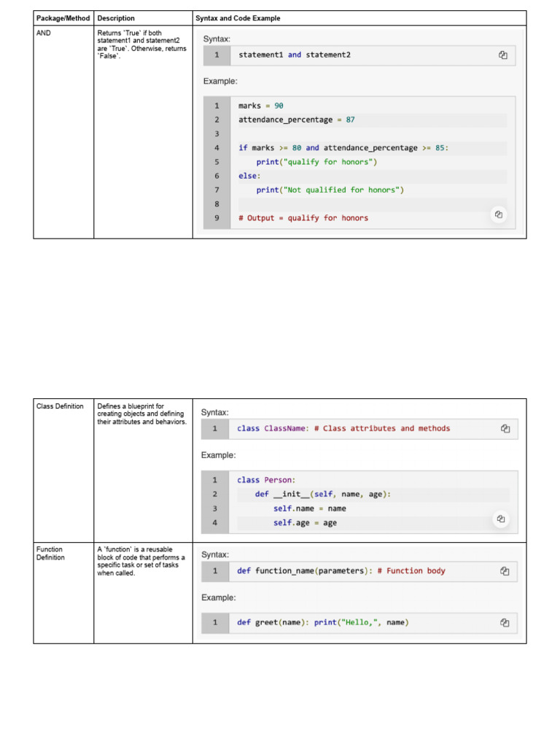This screenshot has height=747, width=560.
Task: Click the attendance_percentage = 87 code line
Action: 297,120
